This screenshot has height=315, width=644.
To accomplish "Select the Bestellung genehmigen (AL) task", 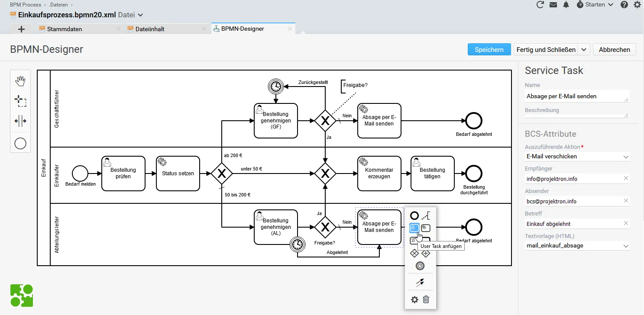I will pyautogui.click(x=276, y=227).
